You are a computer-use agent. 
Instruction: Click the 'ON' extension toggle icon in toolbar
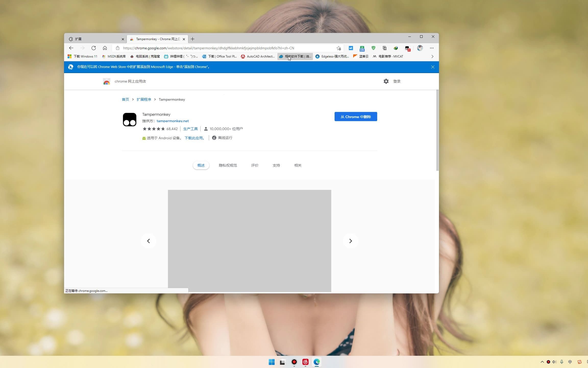coord(362,48)
